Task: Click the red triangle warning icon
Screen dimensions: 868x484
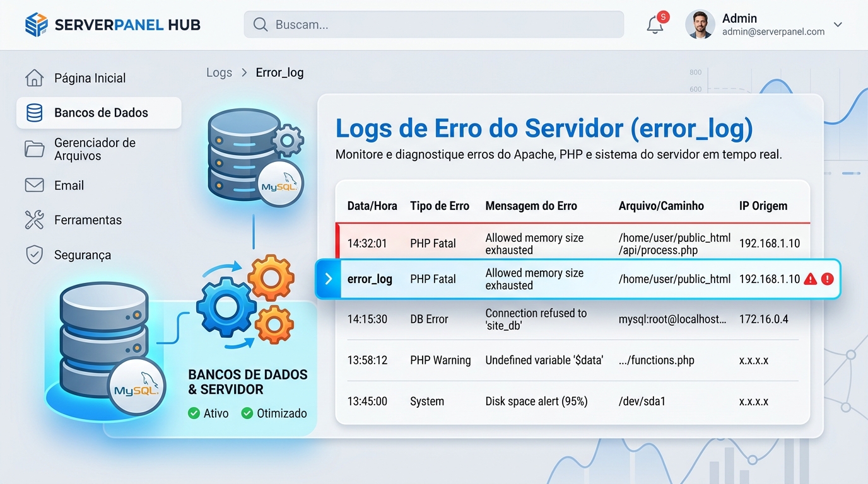Action: pyautogui.click(x=811, y=279)
